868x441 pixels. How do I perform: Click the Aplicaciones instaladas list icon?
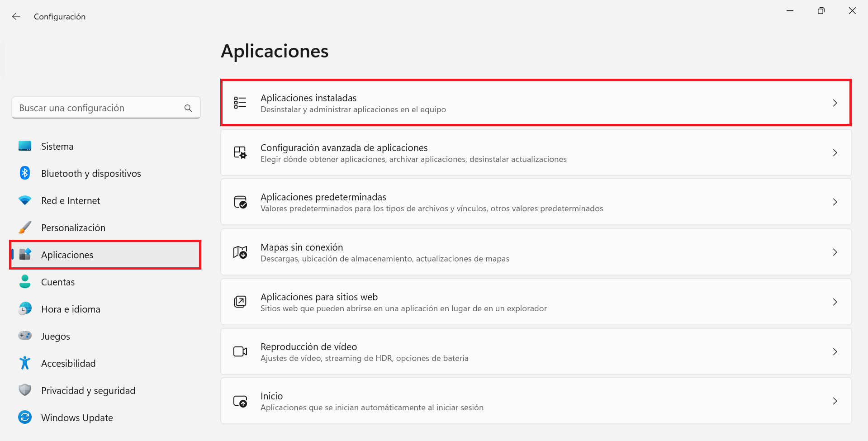[x=240, y=103]
